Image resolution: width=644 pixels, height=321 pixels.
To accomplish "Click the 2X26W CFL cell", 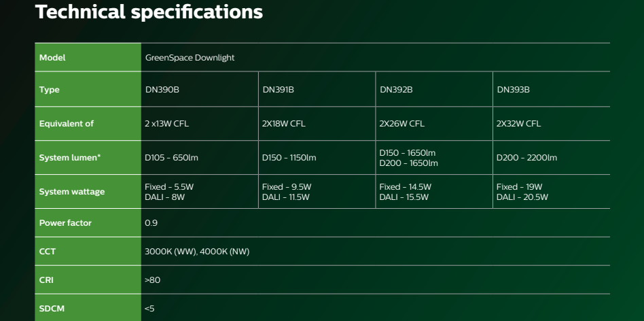I will coord(402,124).
